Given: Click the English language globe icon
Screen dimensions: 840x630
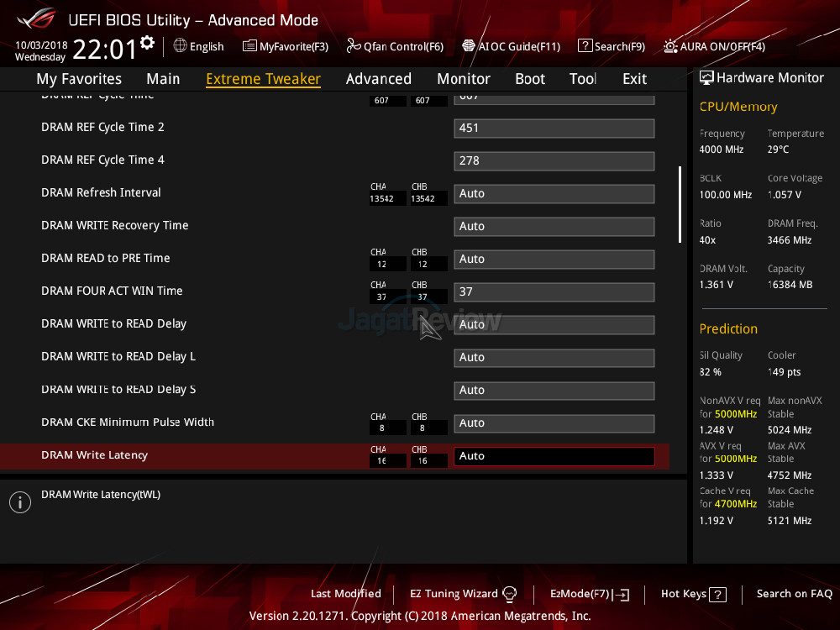Looking at the screenshot, I should pyautogui.click(x=180, y=46).
